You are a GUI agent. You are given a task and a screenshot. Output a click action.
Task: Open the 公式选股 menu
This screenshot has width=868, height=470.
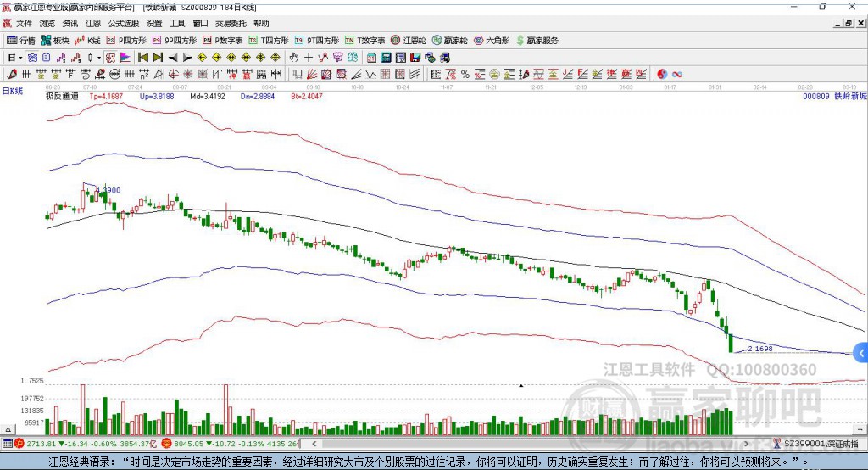[x=124, y=23]
